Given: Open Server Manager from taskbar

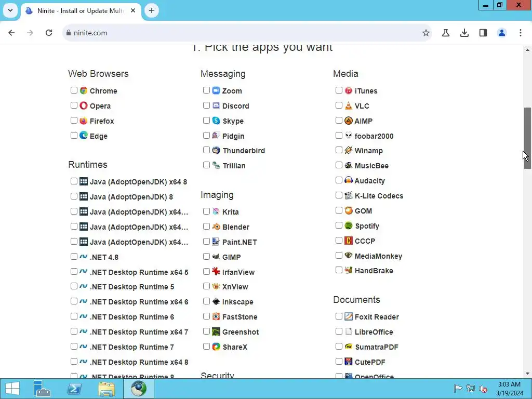Looking at the screenshot, I should (42, 389).
